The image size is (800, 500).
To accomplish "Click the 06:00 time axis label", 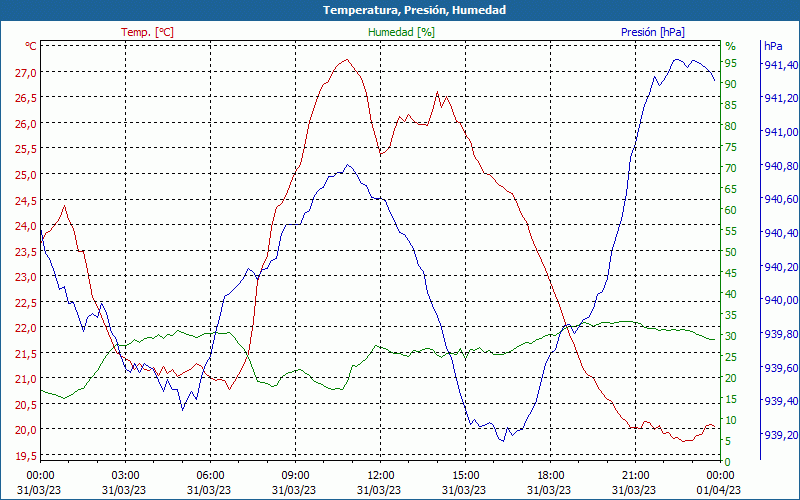I will [x=209, y=477].
